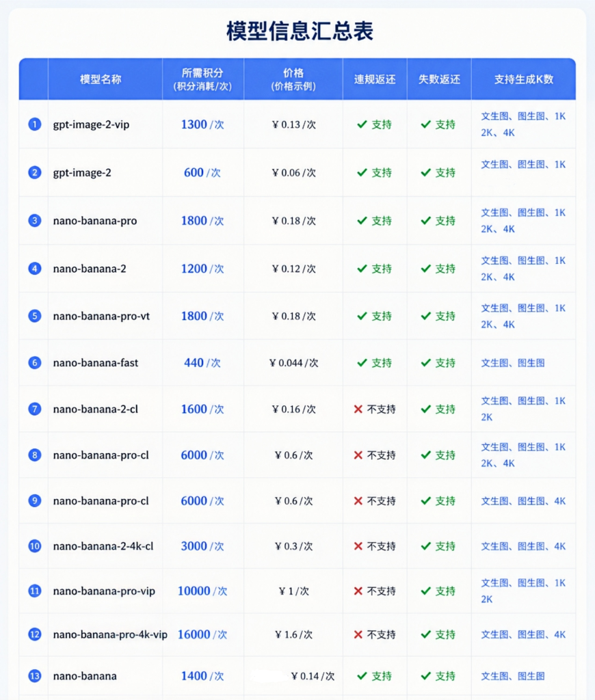Viewport: 595px width, 700px height.
Task: Click the number 4 badge beside nano-banana-2
Action: (34, 269)
